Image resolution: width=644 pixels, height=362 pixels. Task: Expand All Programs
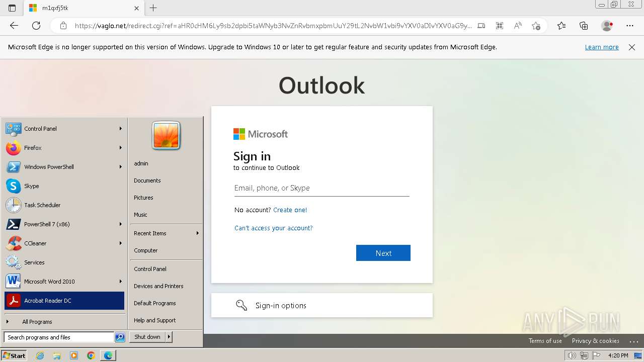point(64,322)
